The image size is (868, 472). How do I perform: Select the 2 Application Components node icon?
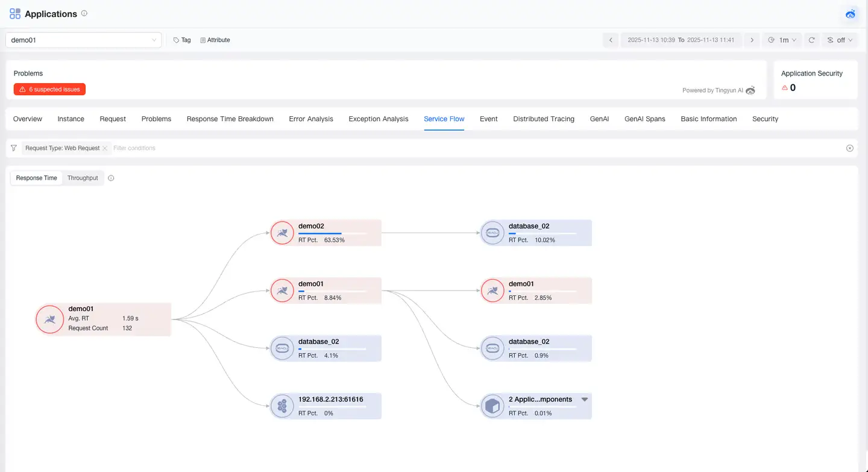pos(492,406)
